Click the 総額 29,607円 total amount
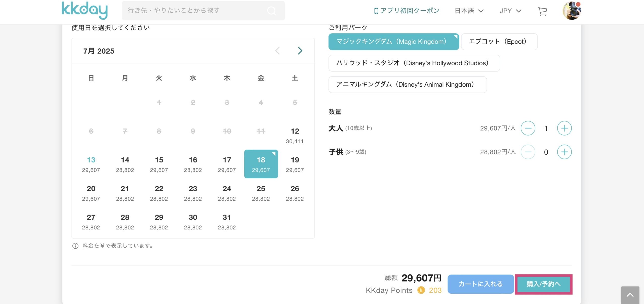644x304 pixels. [x=413, y=278]
